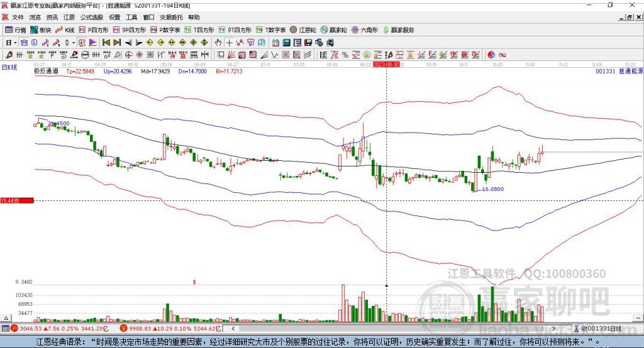This screenshot has height=348, width=644.
Task: Jump to first bar icon
Action: 106,43
